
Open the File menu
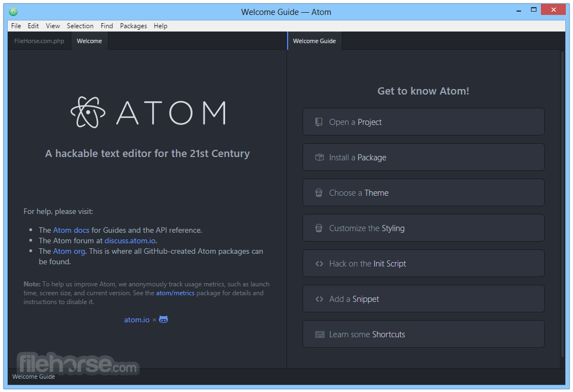(16, 26)
